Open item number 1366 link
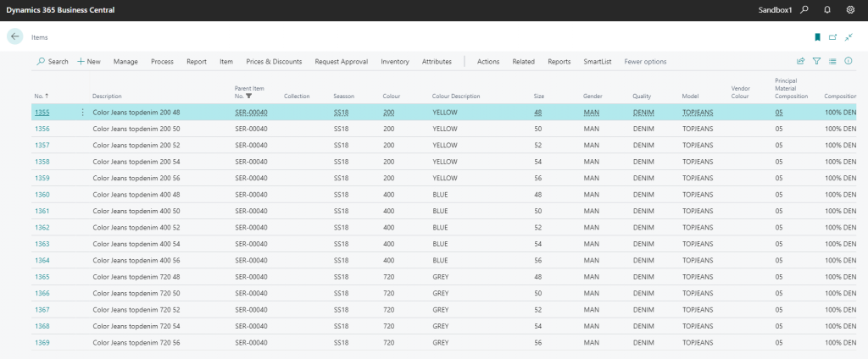Image resolution: width=868 pixels, height=359 pixels. point(42,293)
